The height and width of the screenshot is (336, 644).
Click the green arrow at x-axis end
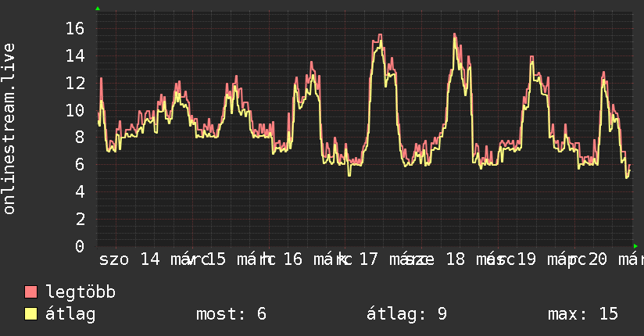click(x=635, y=246)
